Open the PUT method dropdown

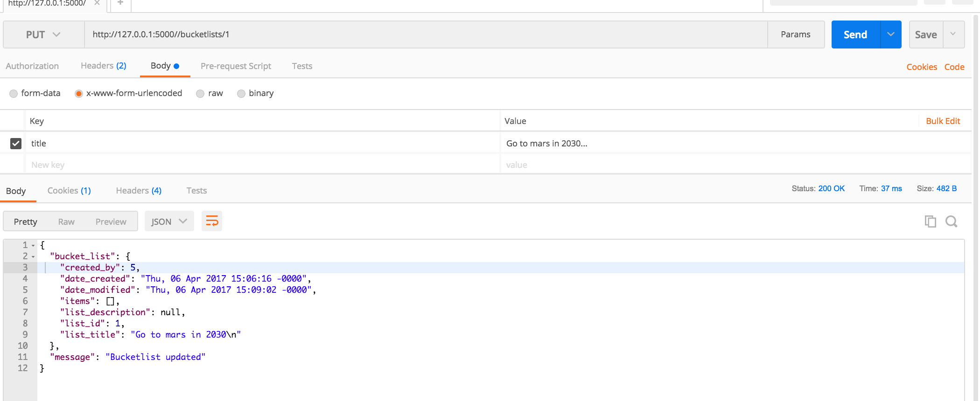43,35
